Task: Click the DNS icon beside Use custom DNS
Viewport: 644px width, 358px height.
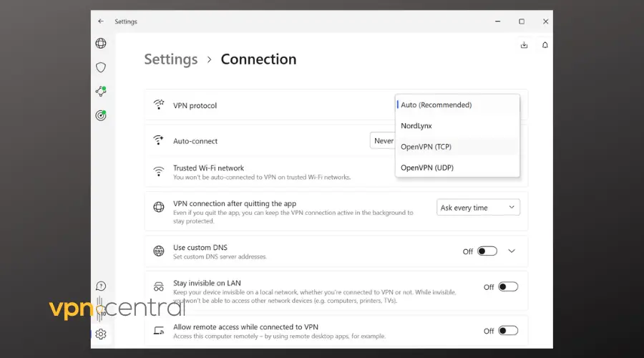Action: point(159,251)
